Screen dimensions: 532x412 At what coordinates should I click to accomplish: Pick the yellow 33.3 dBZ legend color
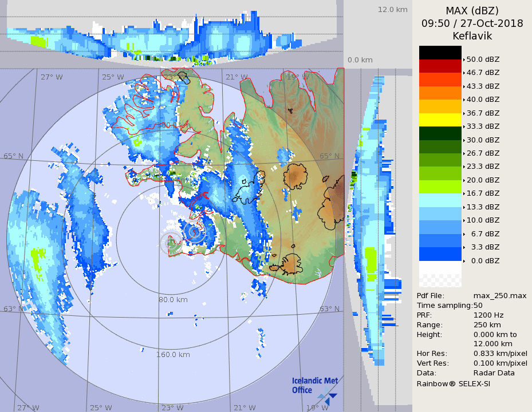tap(440, 120)
